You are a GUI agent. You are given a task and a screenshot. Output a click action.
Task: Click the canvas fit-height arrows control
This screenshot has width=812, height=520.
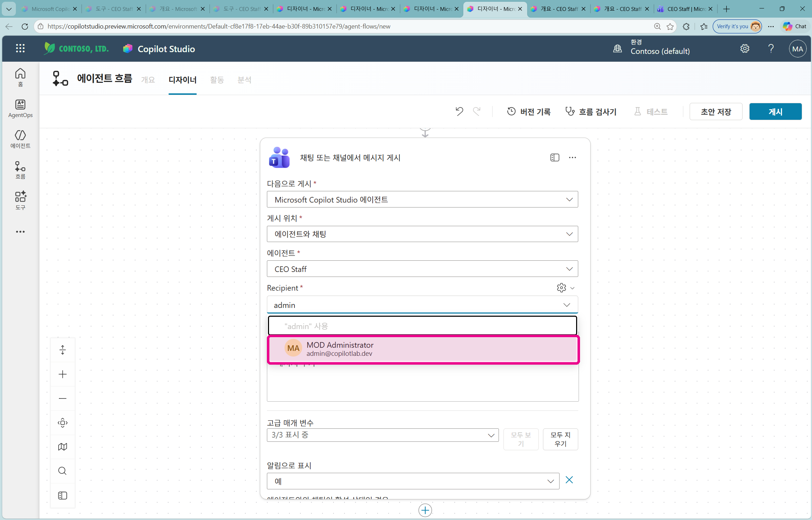pos(63,350)
